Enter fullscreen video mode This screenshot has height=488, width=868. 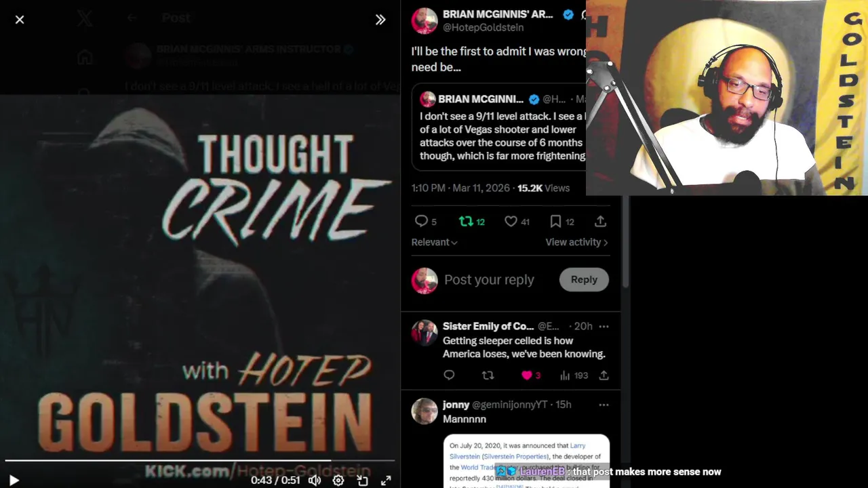click(x=386, y=480)
